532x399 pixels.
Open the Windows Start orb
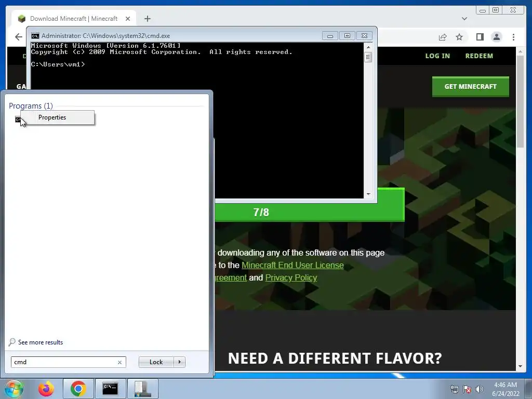tap(14, 389)
